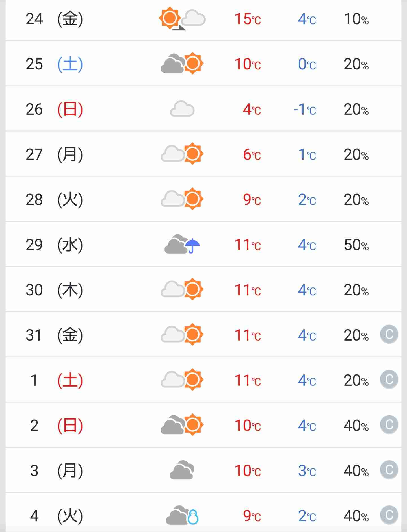The image size is (407, 532).
Task: Tap the gray C badge on the 4th row
Action: click(389, 515)
